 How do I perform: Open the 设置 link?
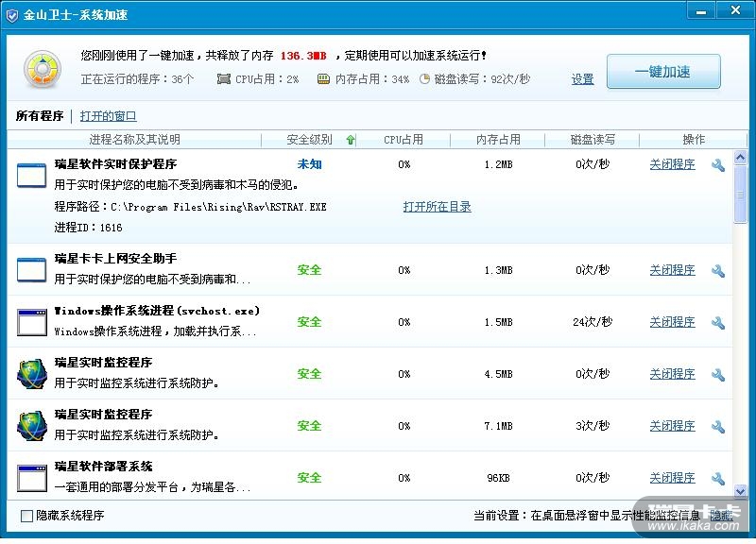coord(582,79)
